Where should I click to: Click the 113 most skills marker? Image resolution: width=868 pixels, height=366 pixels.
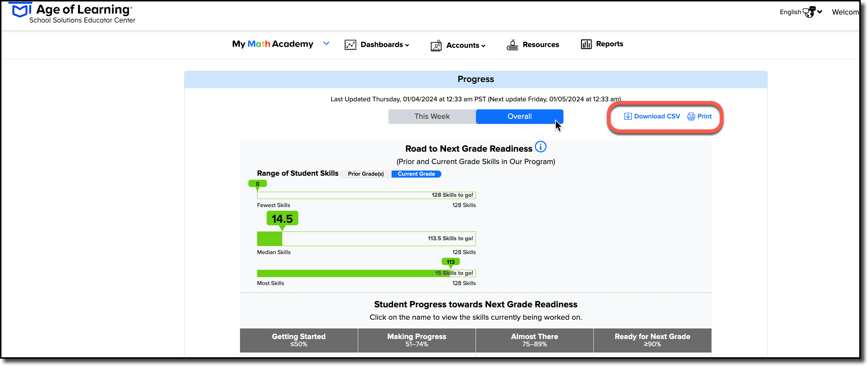point(451,262)
